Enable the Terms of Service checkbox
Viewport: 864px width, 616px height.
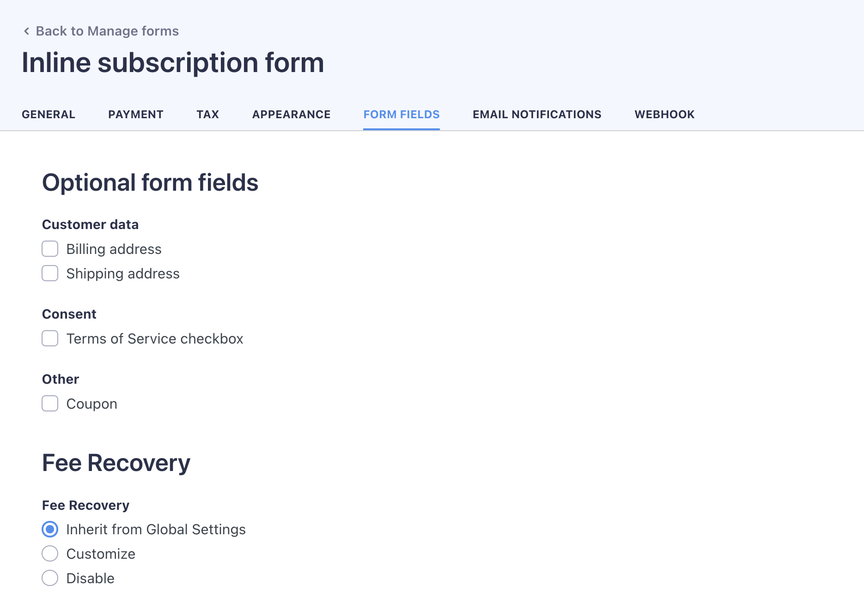[x=50, y=338]
